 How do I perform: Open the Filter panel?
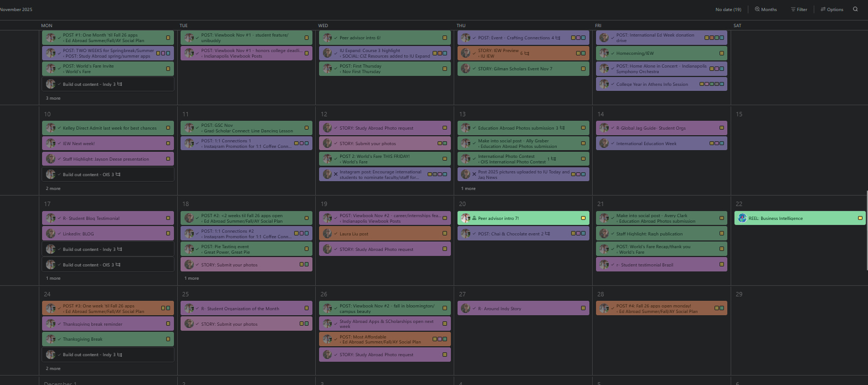click(x=799, y=9)
